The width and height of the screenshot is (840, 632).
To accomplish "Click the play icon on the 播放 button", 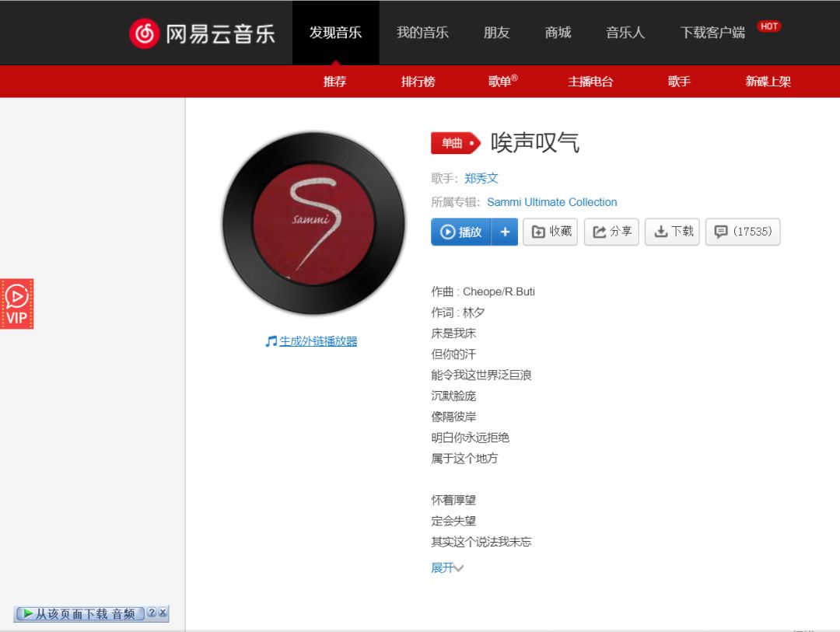I will click(x=447, y=231).
